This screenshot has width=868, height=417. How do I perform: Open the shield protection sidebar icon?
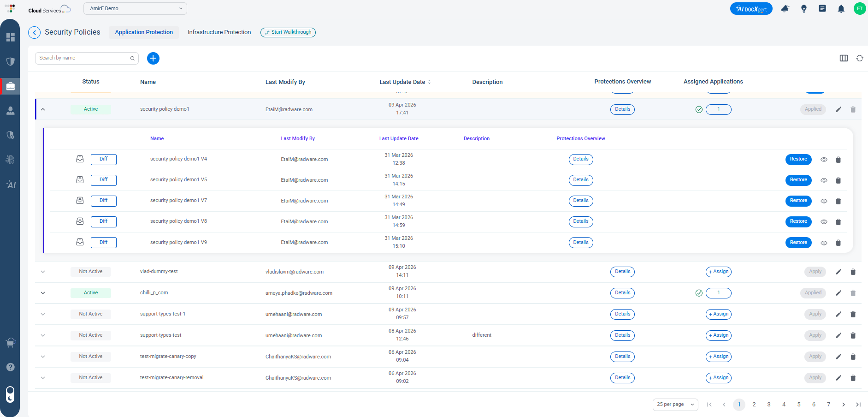tap(10, 61)
